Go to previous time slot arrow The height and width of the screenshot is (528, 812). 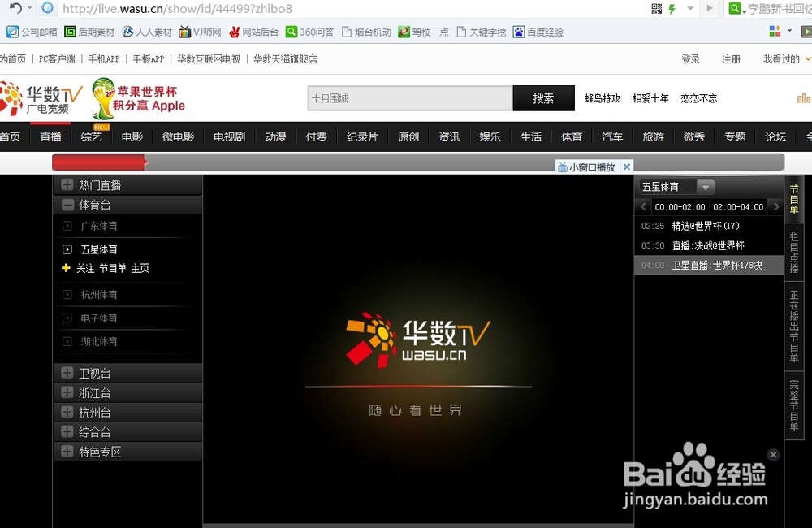(643, 207)
